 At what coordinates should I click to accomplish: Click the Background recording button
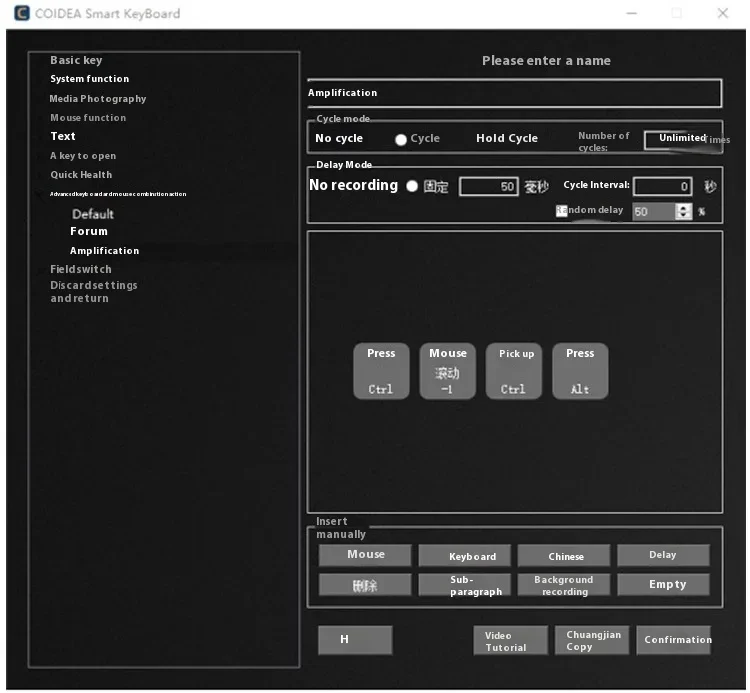564,585
